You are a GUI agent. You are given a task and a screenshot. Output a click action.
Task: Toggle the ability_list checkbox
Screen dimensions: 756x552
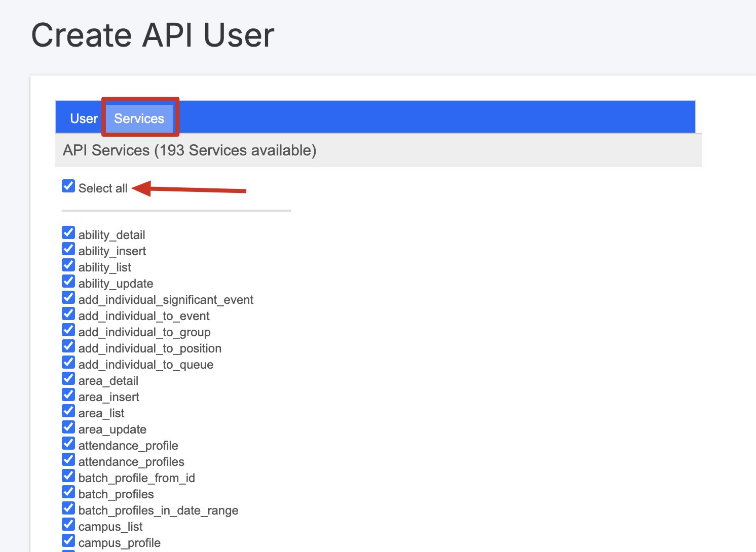coord(68,265)
